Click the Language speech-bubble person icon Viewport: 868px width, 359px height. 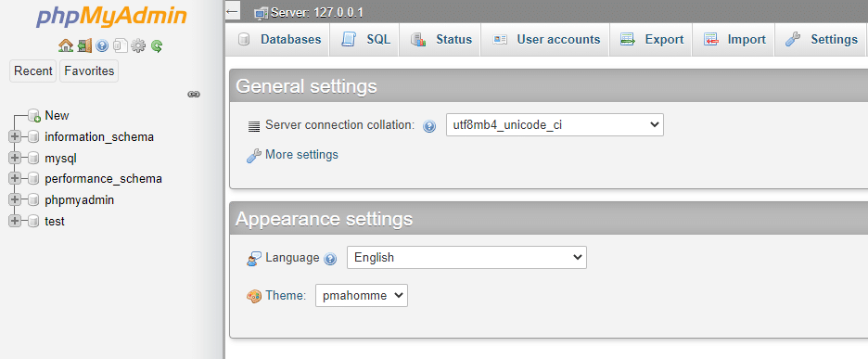coord(254,259)
